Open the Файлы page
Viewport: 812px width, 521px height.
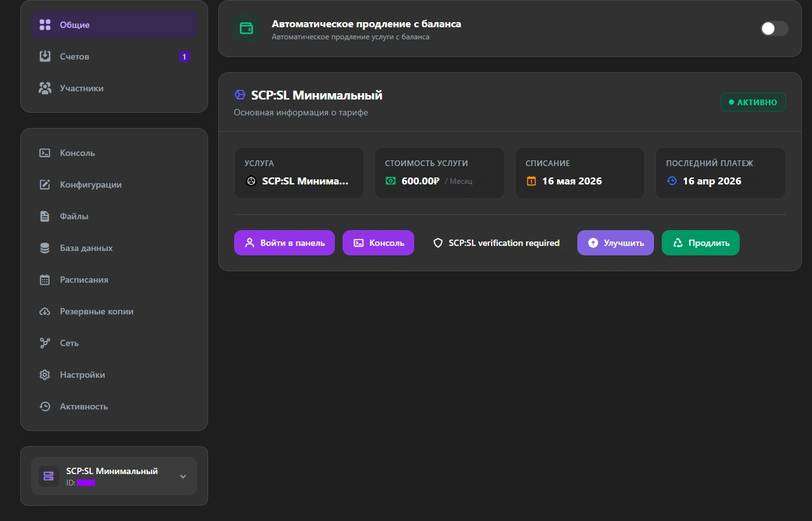point(114,216)
